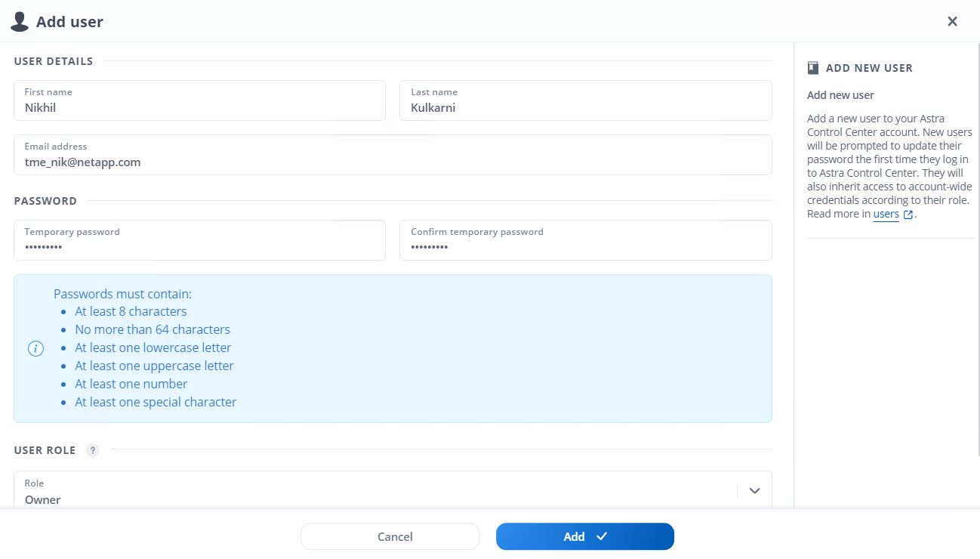Viewport: 980px width, 559px height.
Task: Click 'At least one special character' text
Action: tap(156, 402)
